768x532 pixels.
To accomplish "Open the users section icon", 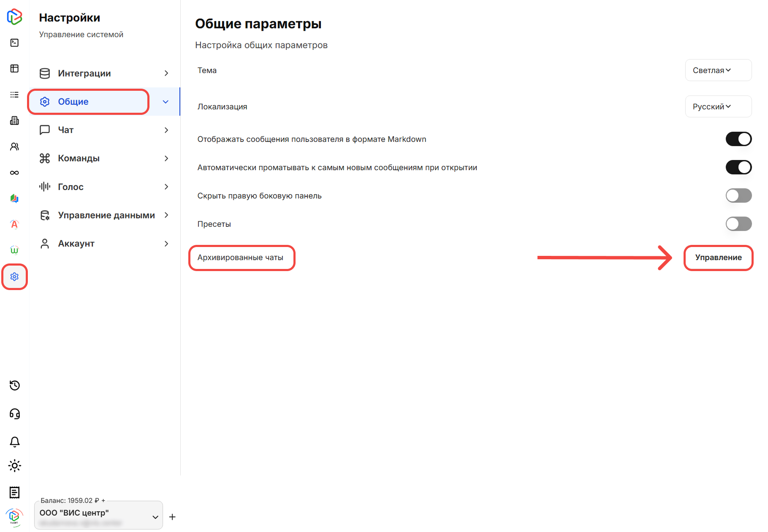I will pyautogui.click(x=14, y=146).
